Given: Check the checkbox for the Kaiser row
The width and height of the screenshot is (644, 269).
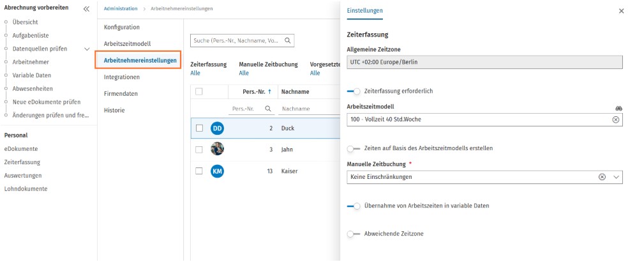Looking at the screenshot, I should [199, 171].
